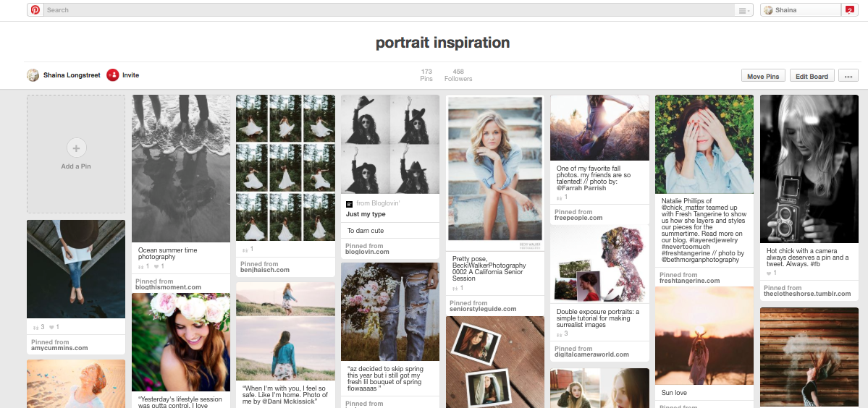Open the girl in teal jacket field pin

(x=286, y=332)
